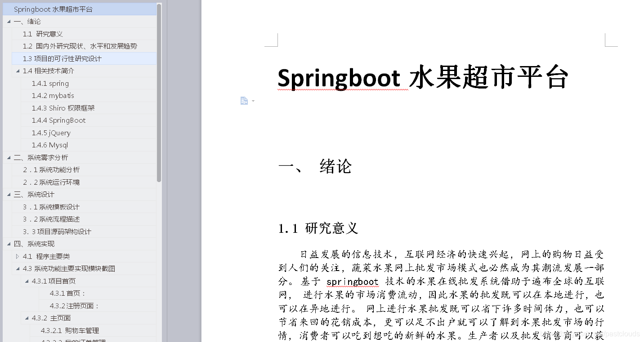Navigate to 1.4.2 mybatis

tap(89, 96)
